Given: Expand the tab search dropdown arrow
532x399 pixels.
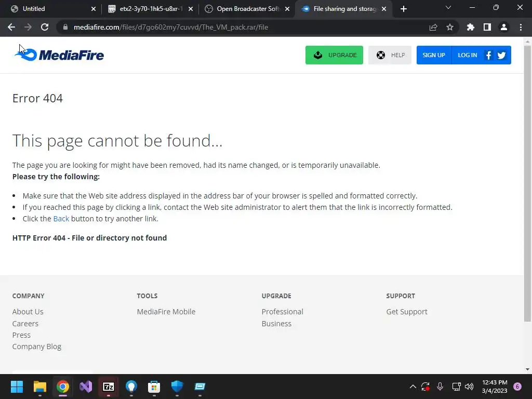Looking at the screenshot, I should 448,7.
